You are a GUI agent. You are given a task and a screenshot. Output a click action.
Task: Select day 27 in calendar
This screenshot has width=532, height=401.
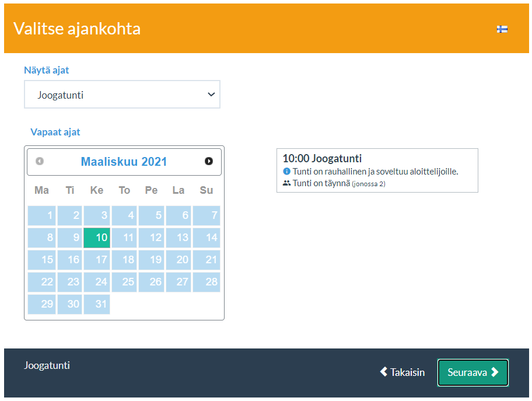[178, 282]
